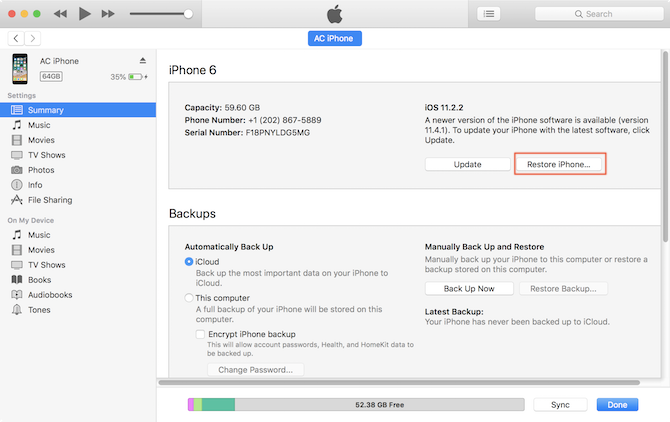Click the Restore Backup... button
Viewport: 670px width, 422px height.
click(x=563, y=289)
